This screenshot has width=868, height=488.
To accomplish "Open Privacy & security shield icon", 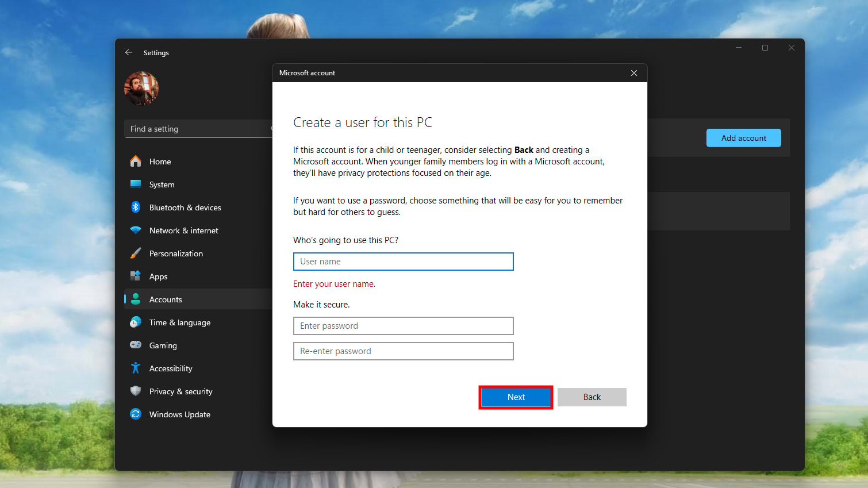I will click(x=136, y=391).
